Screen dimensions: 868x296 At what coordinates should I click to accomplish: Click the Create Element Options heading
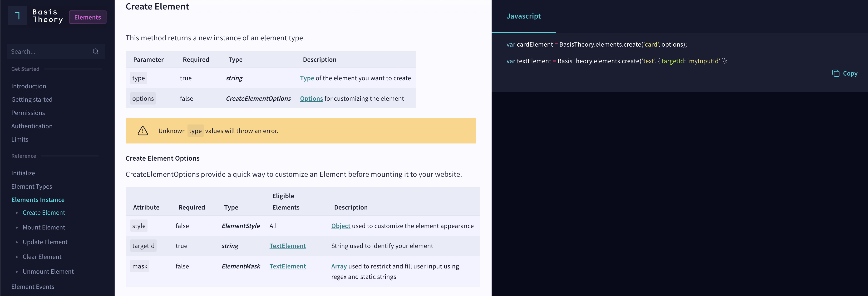coord(163,158)
